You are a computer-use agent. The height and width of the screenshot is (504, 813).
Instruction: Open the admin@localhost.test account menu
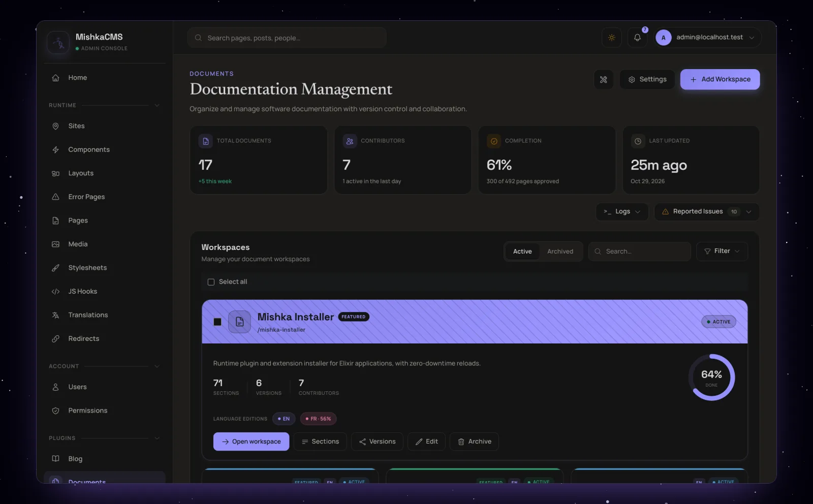pos(707,38)
